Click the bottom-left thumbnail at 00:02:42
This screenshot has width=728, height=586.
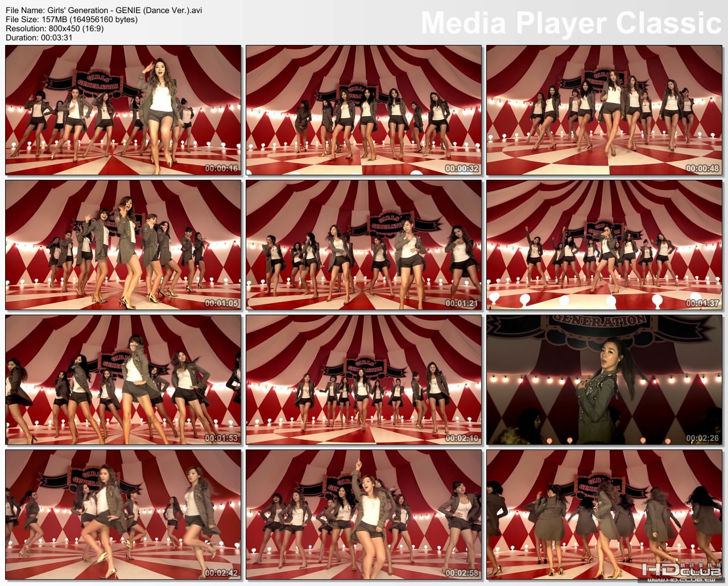click(122, 515)
